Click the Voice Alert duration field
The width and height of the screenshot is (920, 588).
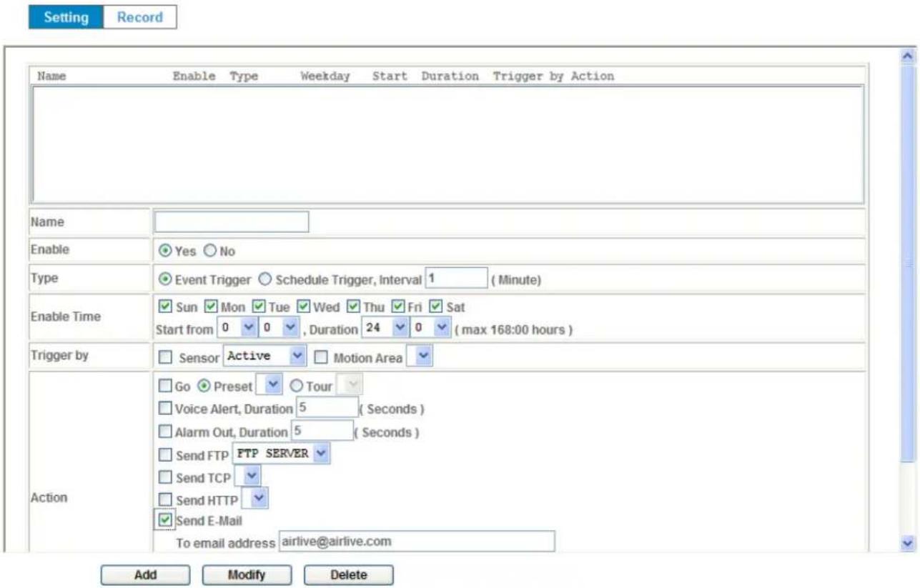pyautogui.click(x=327, y=408)
